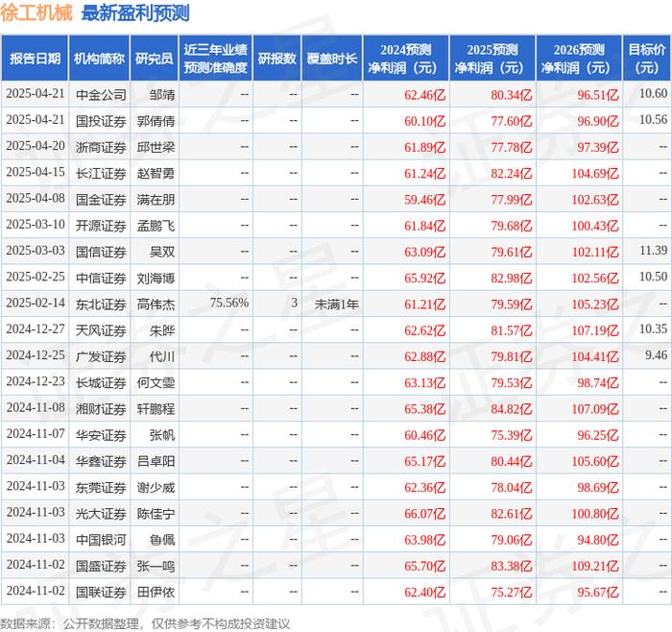This screenshot has height=632, width=672.
Task: Click the 9.46 target price
Action: pyautogui.click(x=656, y=354)
